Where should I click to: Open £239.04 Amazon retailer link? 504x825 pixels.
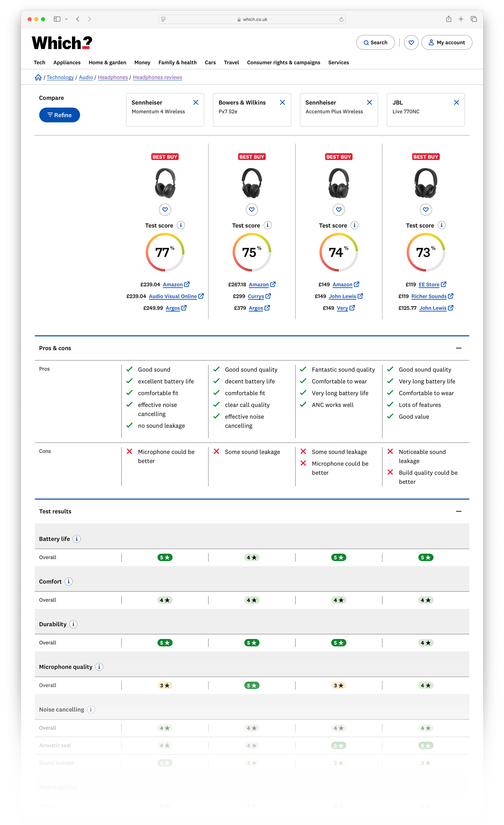pyautogui.click(x=176, y=285)
